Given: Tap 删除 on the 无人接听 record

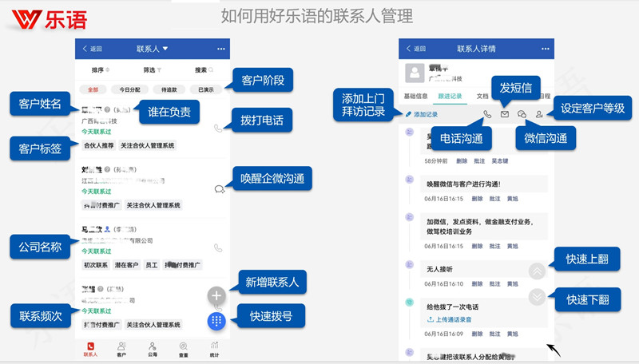Looking at the screenshot, I should 477,284.
